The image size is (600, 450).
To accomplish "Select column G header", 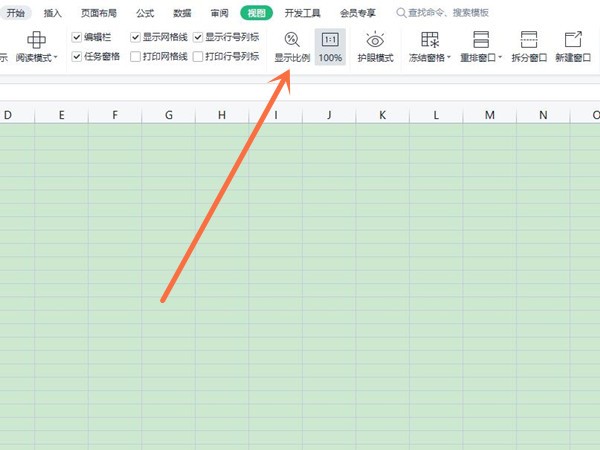I will 168,116.
